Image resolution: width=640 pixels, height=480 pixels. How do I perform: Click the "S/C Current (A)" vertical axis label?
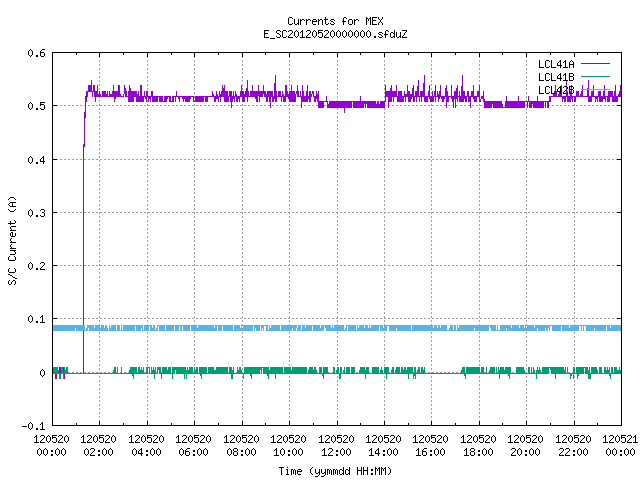pyautogui.click(x=13, y=240)
